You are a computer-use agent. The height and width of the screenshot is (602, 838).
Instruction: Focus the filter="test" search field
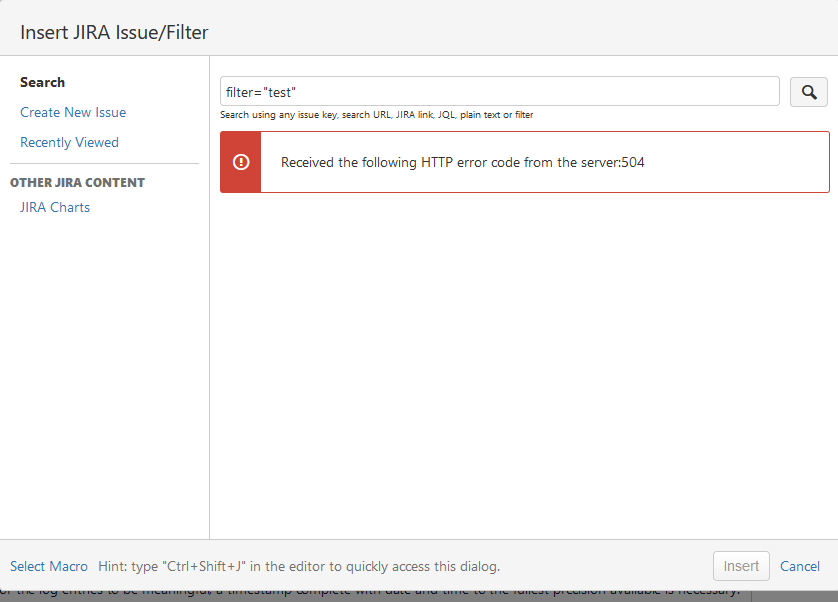coord(500,91)
